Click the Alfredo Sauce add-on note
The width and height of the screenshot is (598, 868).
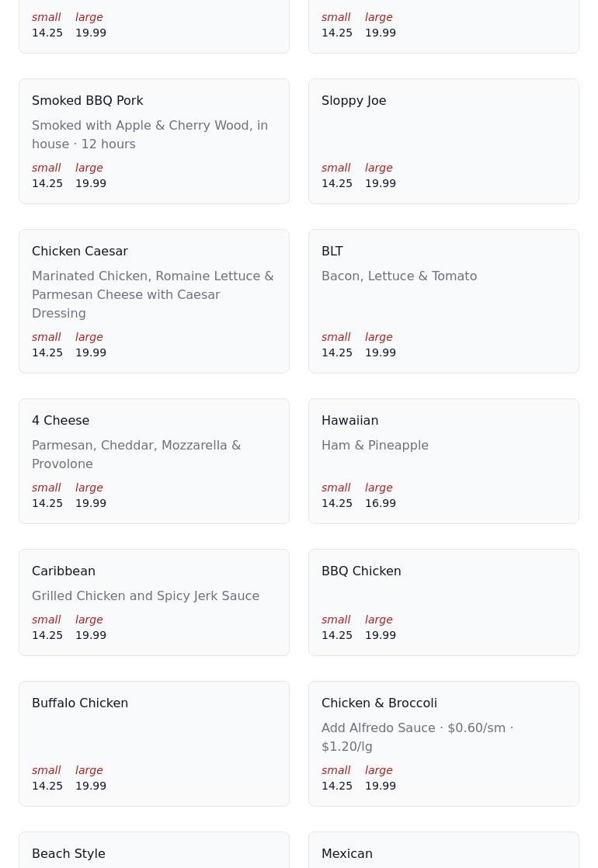pyautogui.click(x=417, y=737)
